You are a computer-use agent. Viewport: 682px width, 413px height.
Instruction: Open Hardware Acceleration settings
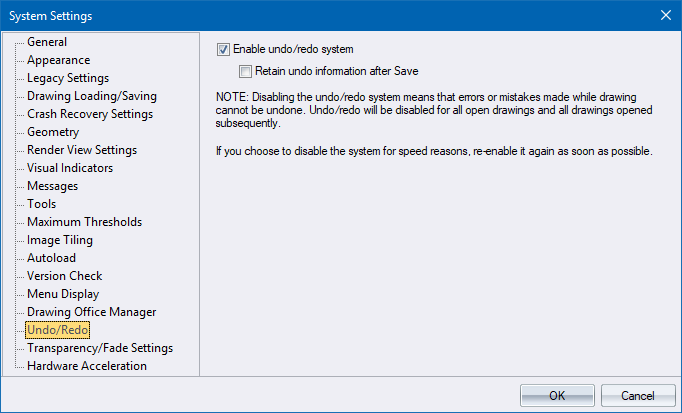click(x=87, y=366)
